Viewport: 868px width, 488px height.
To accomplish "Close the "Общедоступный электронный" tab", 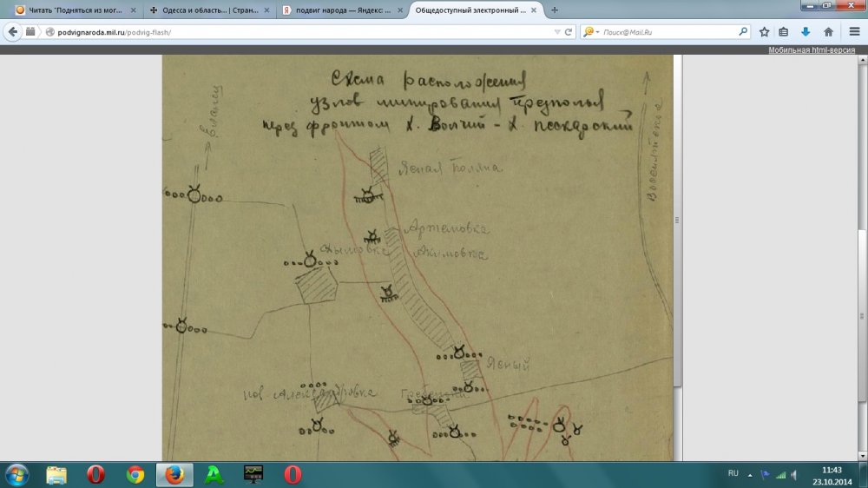I will (533, 10).
